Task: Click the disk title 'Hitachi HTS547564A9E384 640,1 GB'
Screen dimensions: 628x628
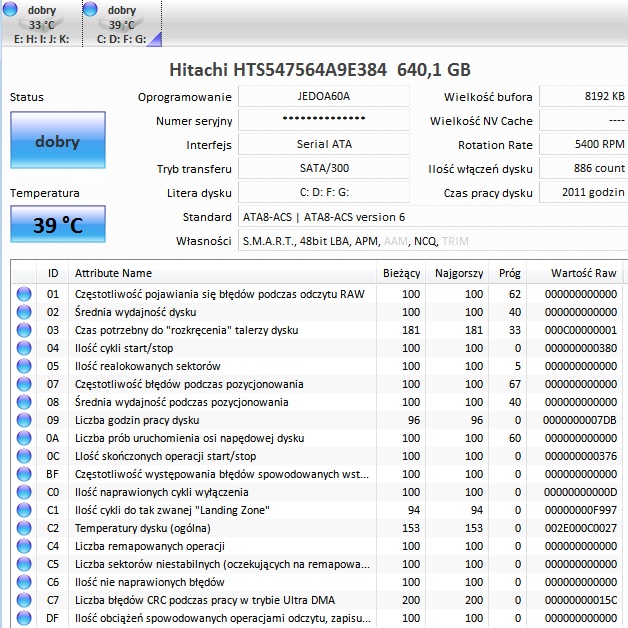Action: coord(320,70)
